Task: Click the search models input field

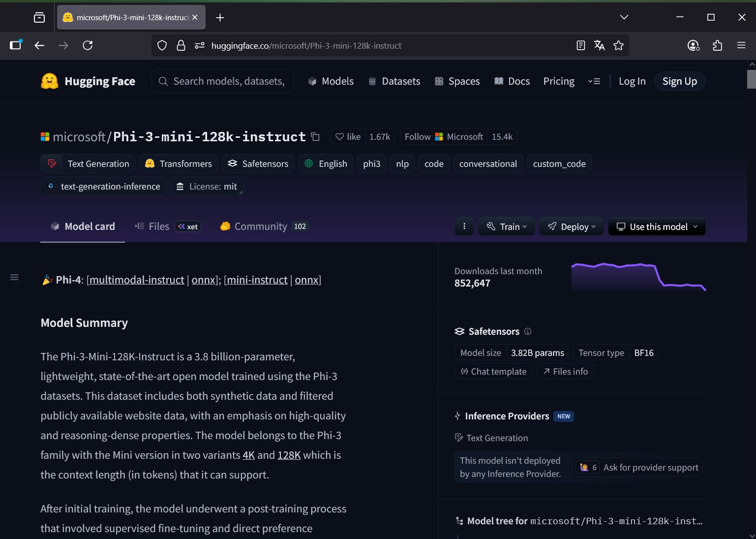Action: (x=223, y=81)
